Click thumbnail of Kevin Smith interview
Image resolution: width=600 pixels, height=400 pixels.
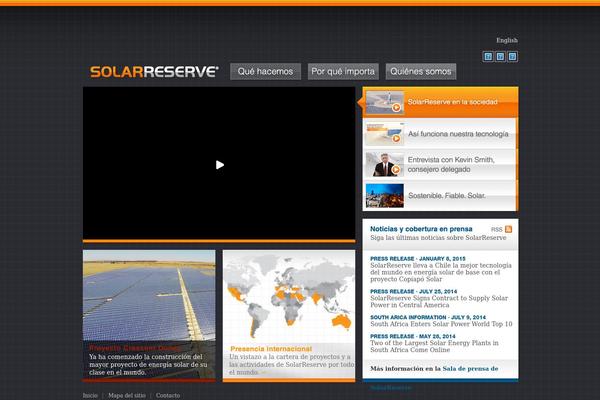pyautogui.click(x=385, y=165)
